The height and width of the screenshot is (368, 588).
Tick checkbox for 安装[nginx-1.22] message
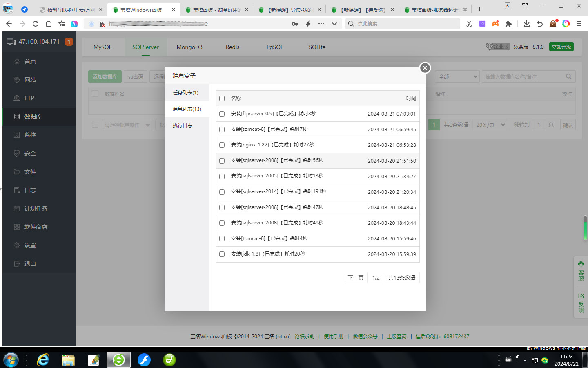point(222,145)
